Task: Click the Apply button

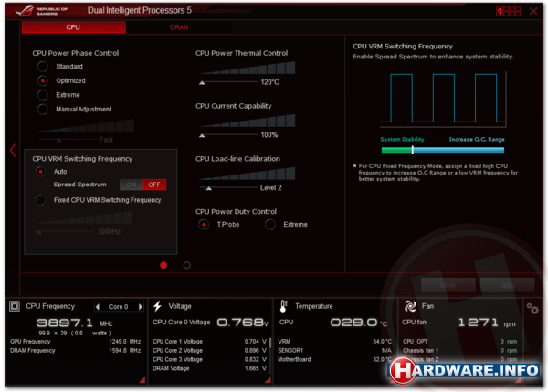Action: tap(507, 285)
